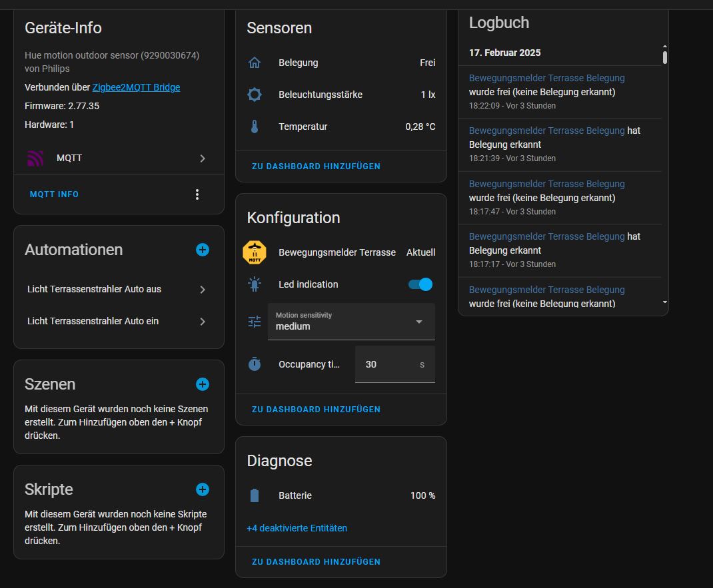The height and width of the screenshot is (588, 713).
Task: Click the purple MQTT integration icon
Action: [35, 158]
